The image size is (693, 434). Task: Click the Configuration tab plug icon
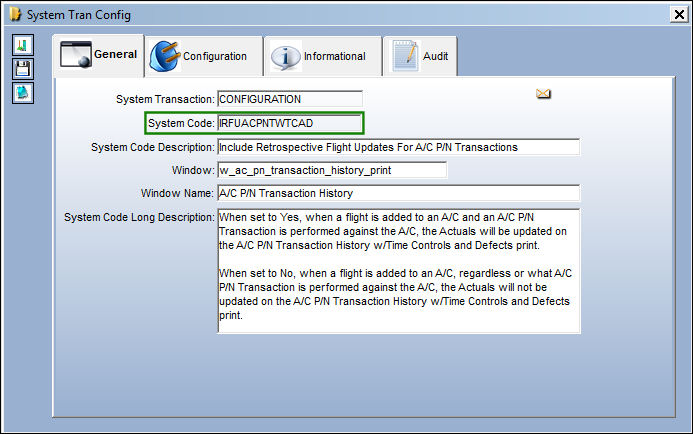coord(165,56)
